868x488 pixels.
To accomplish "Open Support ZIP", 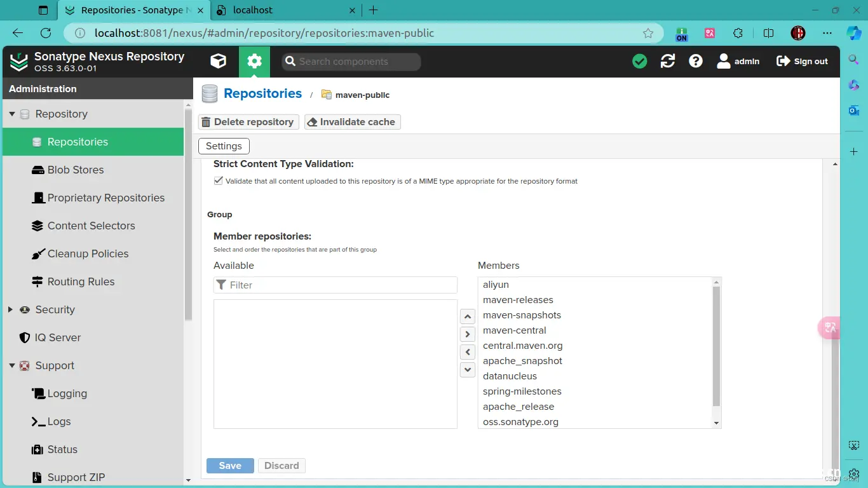I will click(93, 477).
